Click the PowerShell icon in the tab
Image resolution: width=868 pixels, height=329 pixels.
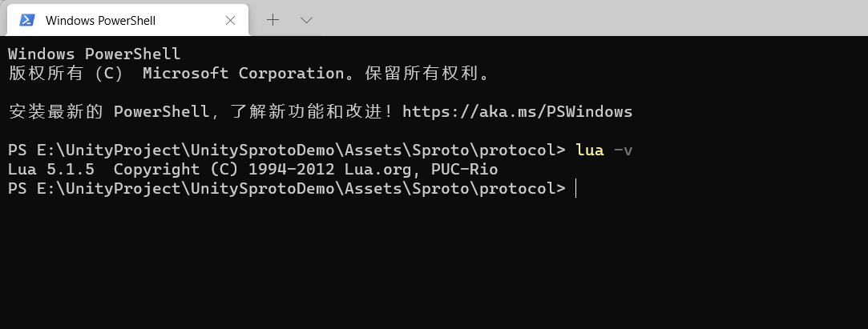[26, 20]
